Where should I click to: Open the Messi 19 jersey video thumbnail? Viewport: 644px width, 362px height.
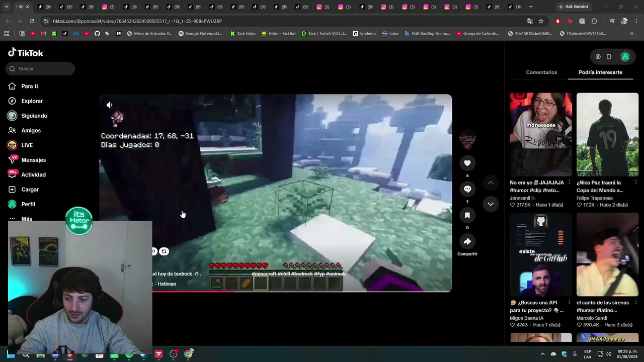click(x=607, y=134)
